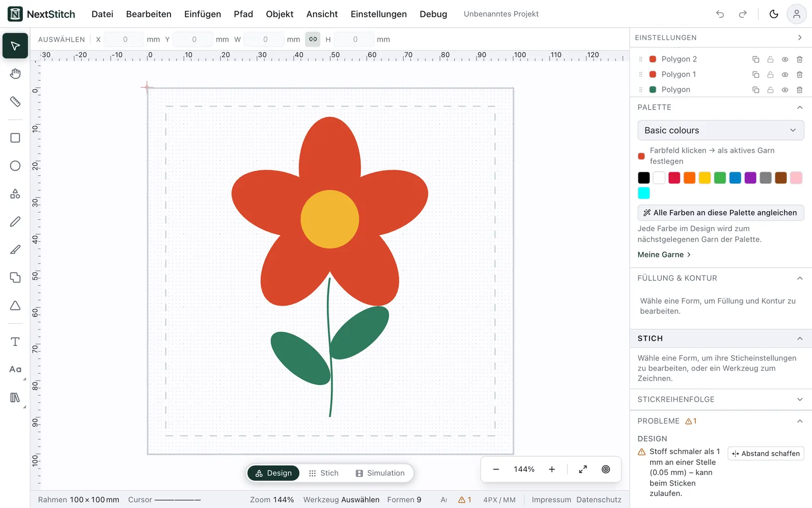Open the Meine Garne link
The image size is (812, 508).
(x=664, y=255)
